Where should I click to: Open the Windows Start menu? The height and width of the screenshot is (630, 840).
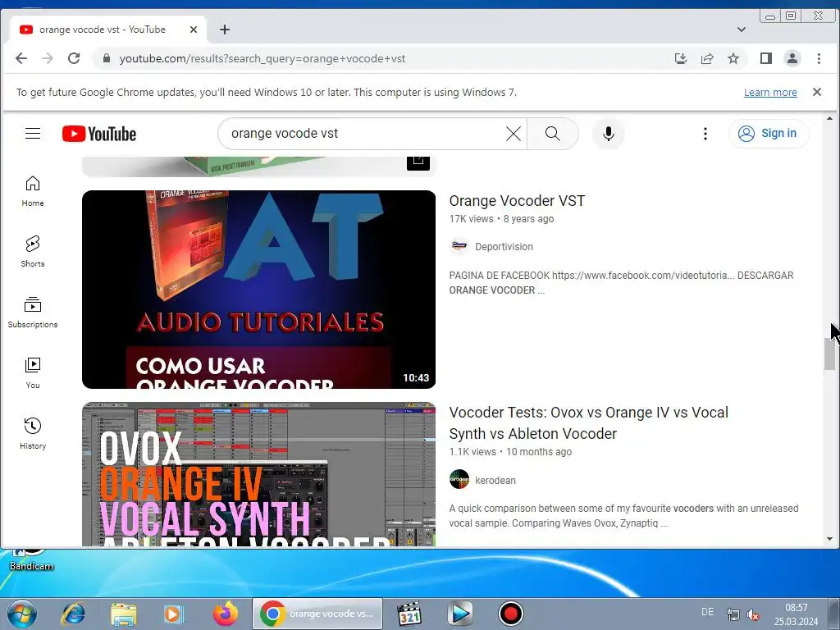22,614
